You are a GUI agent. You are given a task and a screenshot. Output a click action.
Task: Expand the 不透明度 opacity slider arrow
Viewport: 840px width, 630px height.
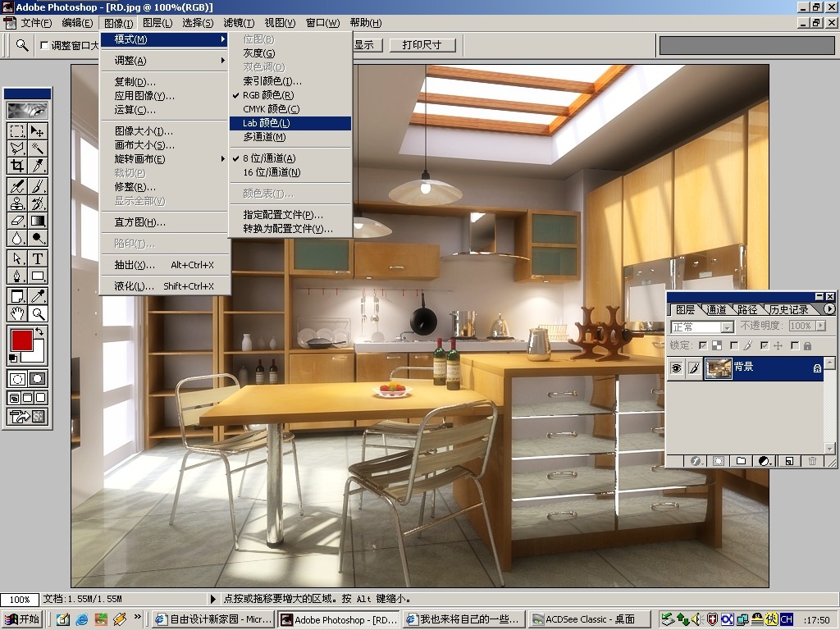(x=819, y=326)
